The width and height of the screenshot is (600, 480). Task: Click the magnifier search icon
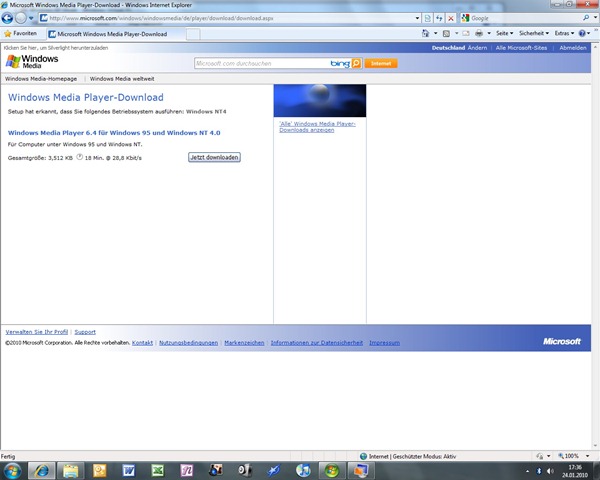point(586,18)
